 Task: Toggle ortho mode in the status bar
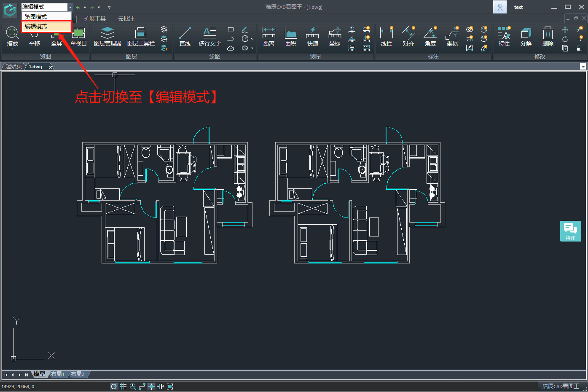[x=142, y=387]
